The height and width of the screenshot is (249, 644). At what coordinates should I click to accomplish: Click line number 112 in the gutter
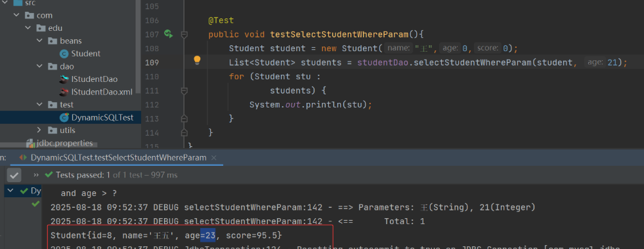(152, 105)
